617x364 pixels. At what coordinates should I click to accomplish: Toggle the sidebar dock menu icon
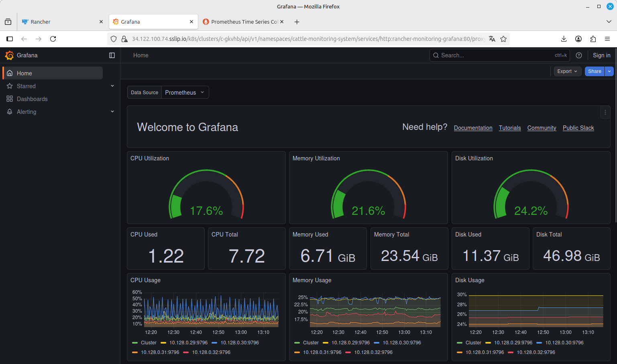112,55
